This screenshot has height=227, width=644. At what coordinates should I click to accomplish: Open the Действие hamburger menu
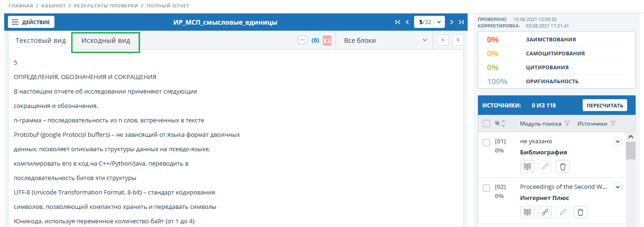31,22
